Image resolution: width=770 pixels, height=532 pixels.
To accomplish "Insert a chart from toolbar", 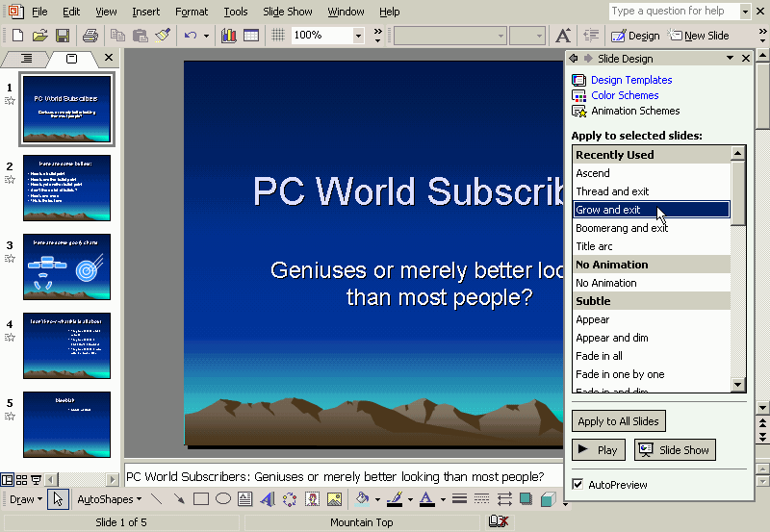I will tap(229, 36).
